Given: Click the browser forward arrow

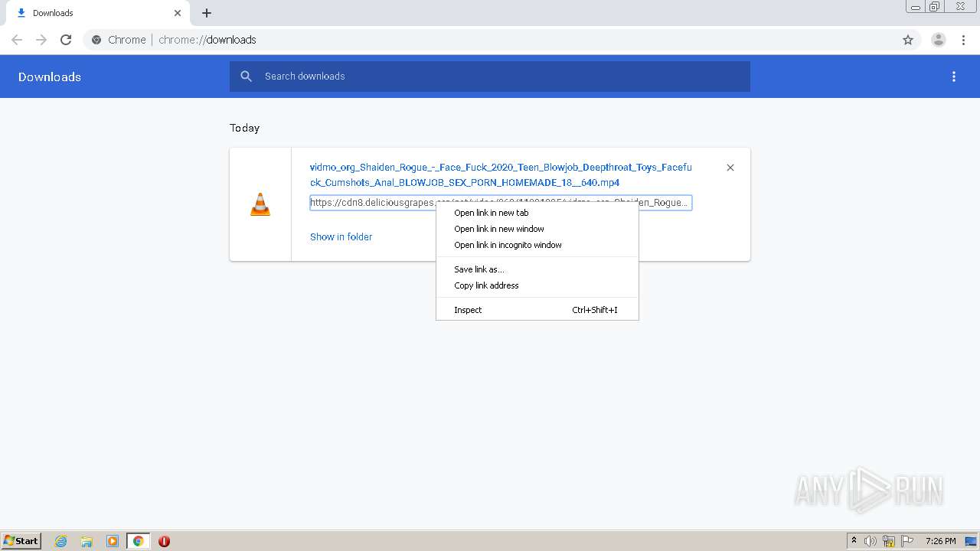Looking at the screenshot, I should (x=41, y=40).
